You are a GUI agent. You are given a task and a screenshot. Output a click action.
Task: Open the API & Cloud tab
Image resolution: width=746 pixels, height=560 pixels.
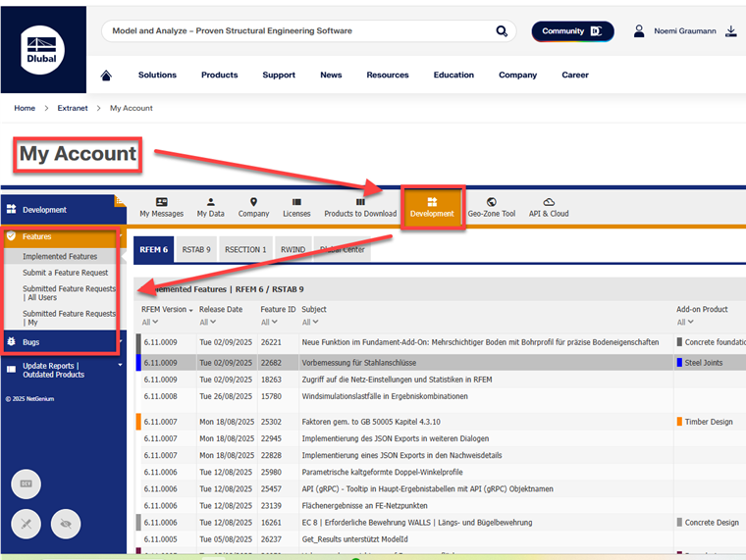(549, 207)
